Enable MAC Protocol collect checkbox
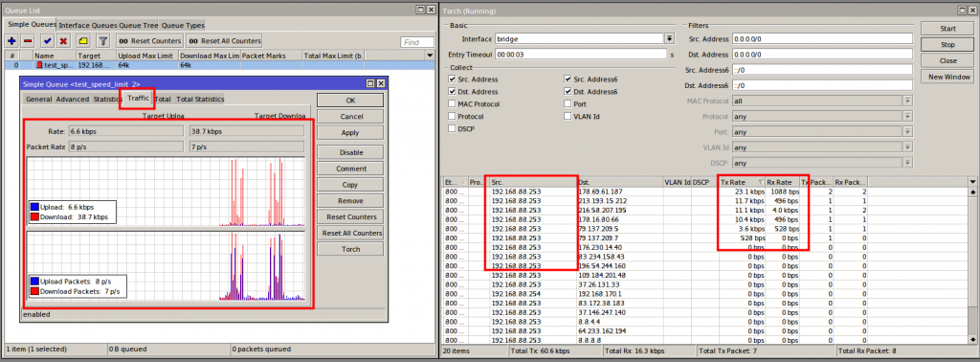Image resolution: width=980 pixels, height=362 pixels. (452, 103)
